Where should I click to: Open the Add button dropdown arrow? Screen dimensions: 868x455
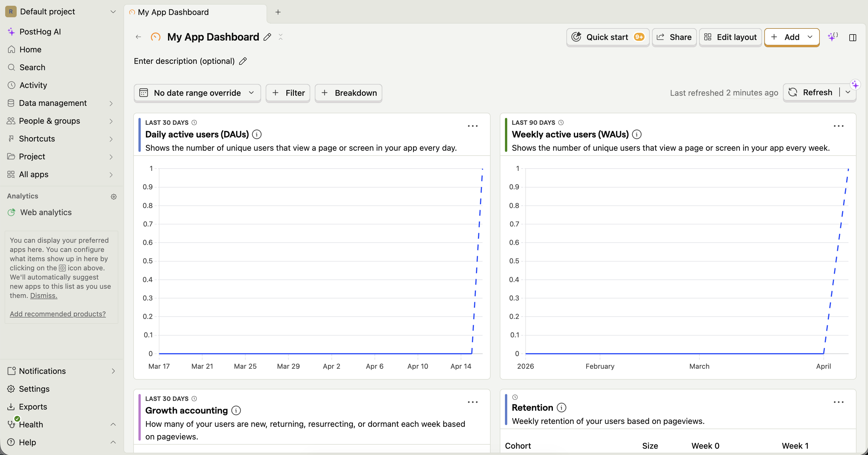pyautogui.click(x=810, y=37)
